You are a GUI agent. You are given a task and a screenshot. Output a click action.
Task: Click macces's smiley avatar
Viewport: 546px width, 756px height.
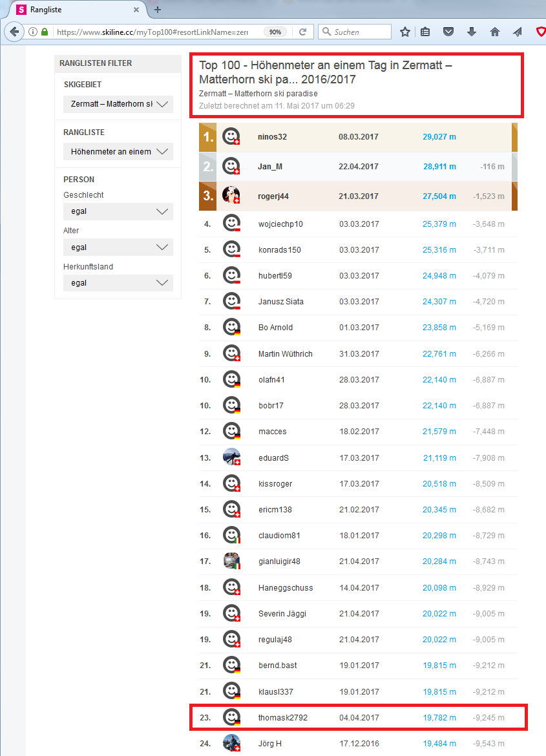(231, 431)
